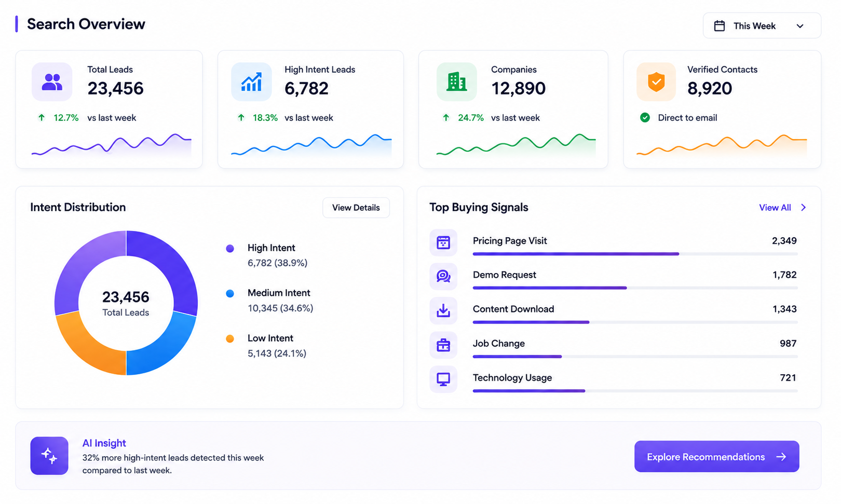Open View Details for Intent Distribution
The width and height of the screenshot is (841, 504).
356,208
